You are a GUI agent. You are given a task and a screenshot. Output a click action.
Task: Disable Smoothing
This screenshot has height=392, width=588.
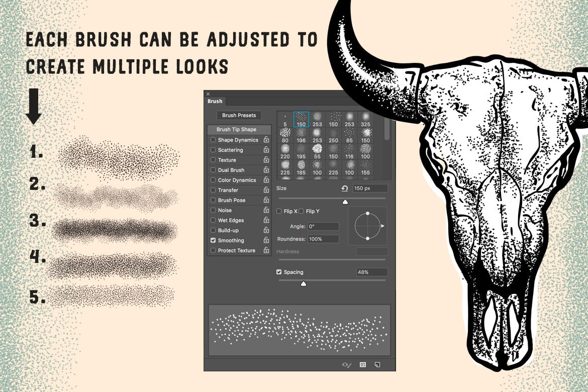[x=213, y=240]
